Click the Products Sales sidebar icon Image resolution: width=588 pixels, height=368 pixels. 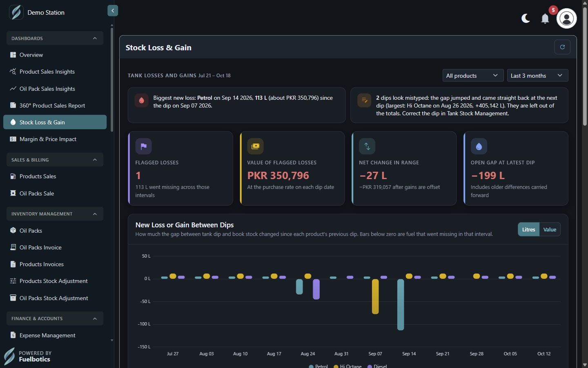tap(13, 176)
